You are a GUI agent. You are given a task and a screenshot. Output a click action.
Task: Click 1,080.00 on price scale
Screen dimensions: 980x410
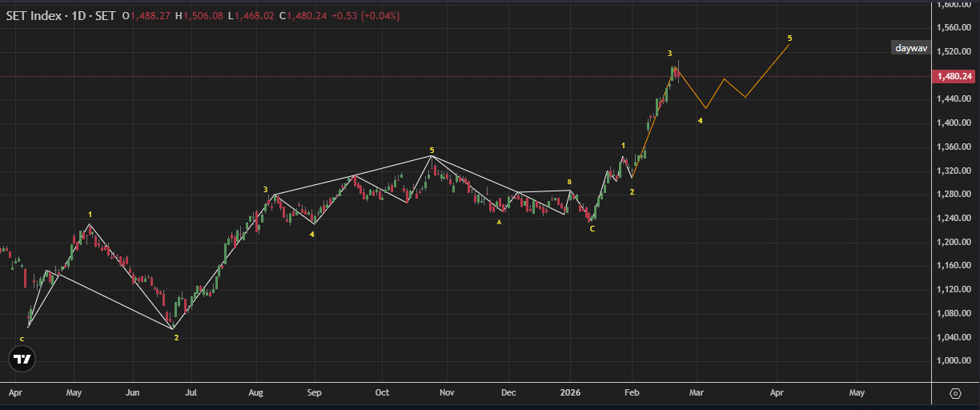954,313
